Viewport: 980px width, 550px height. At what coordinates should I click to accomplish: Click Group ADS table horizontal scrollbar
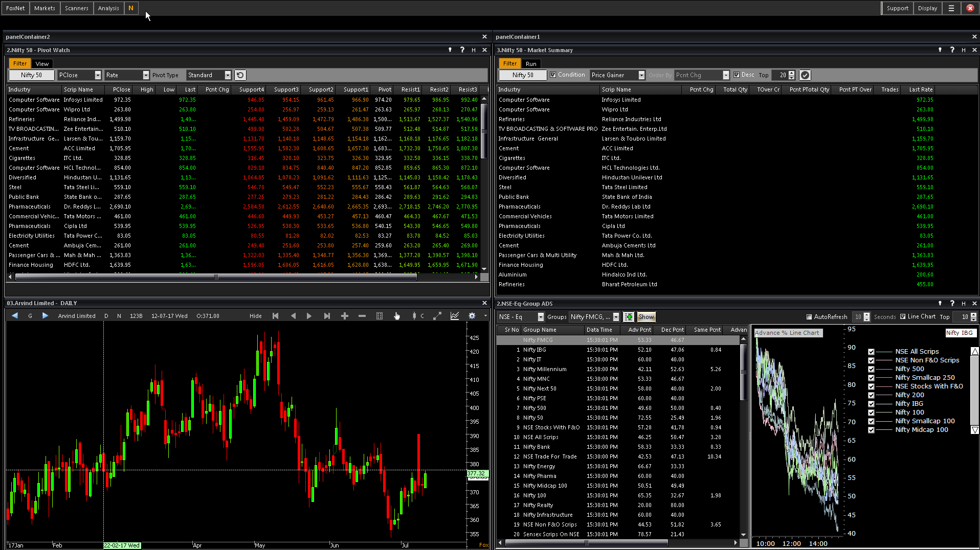586,543
